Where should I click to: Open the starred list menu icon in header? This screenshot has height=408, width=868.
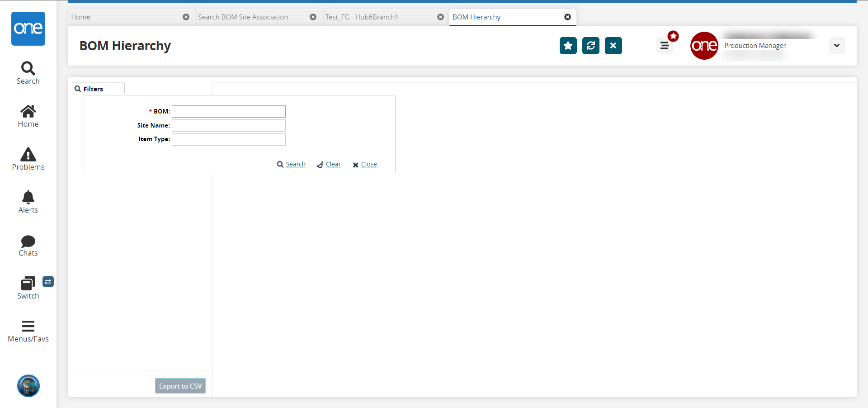coord(665,46)
